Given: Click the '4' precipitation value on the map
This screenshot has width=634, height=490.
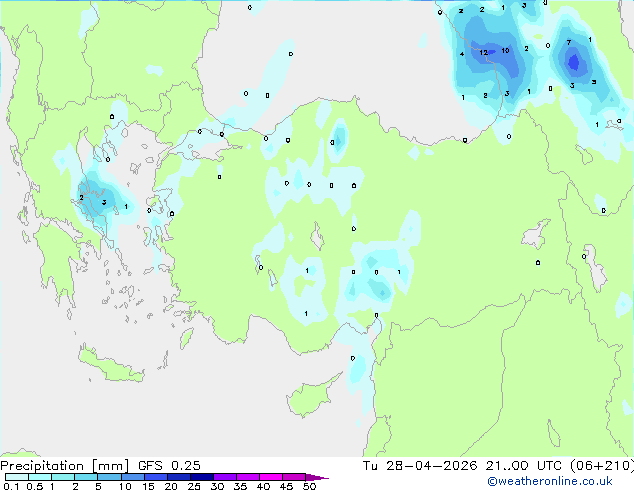Looking at the screenshot, I should pyautogui.click(x=462, y=54).
